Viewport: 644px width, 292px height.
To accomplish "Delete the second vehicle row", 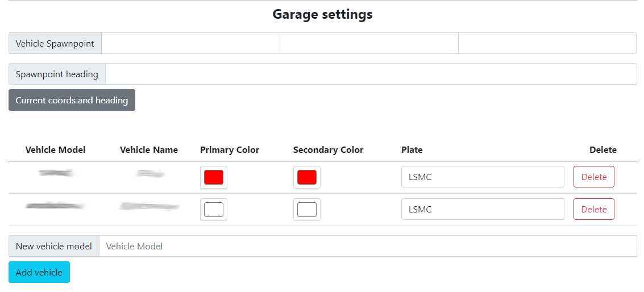I will [x=593, y=209].
